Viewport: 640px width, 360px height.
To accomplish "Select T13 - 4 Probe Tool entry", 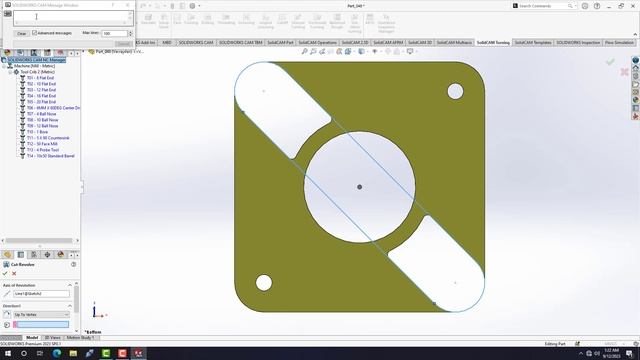I will tap(43, 150).
